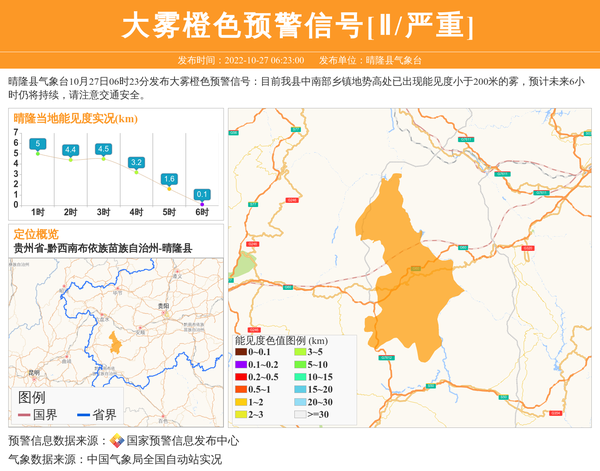Image resolution: width=600 pixels, height=471 pixels.
Task: Click the 晴隆当地能见度实况(km) chart title
Action: click(x=75, y=119)
